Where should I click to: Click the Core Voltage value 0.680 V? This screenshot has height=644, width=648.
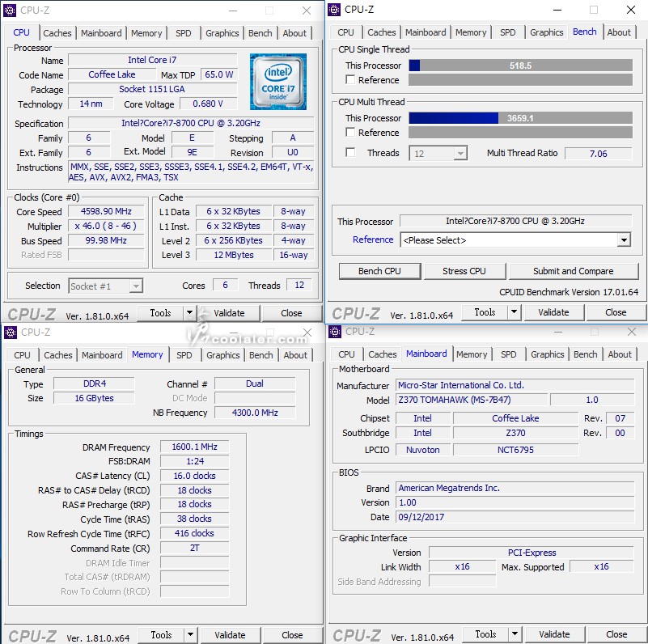208,104
